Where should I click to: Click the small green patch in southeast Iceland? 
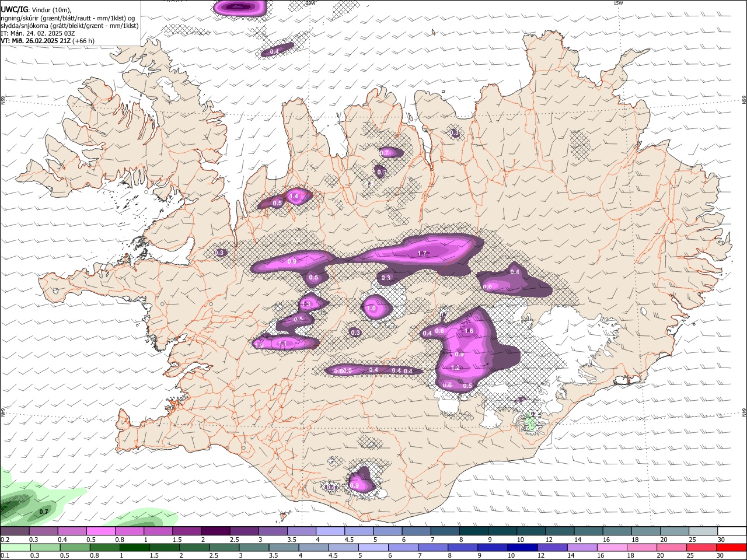click(530, 422)
